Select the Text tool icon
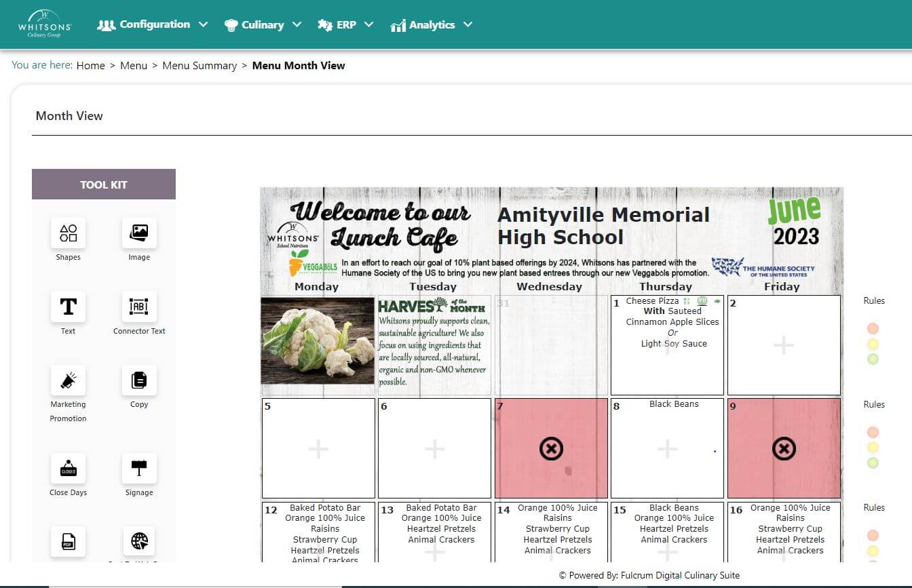 point(68,307)
